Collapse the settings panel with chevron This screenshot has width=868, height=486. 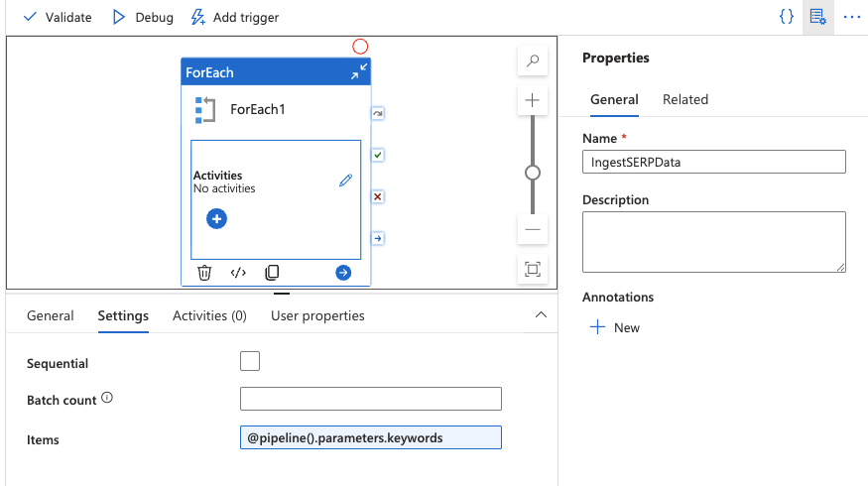pyautogui.click(x=541, y=315)
